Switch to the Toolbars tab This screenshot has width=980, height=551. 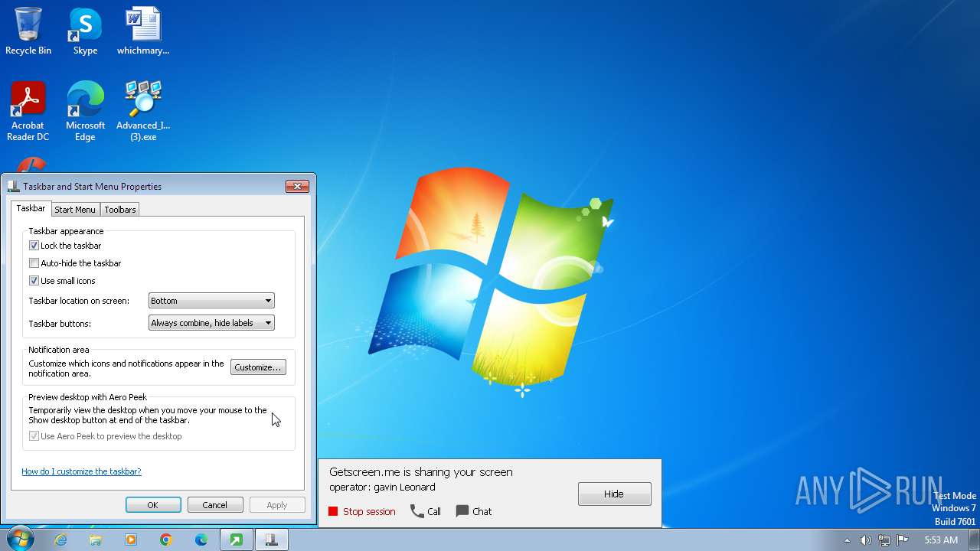tap(120, 210)
